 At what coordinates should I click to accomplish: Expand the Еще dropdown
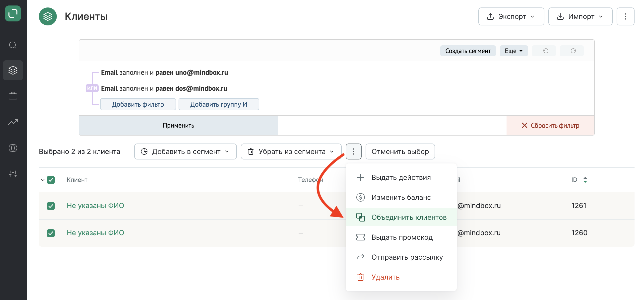[x=514, y=51]
